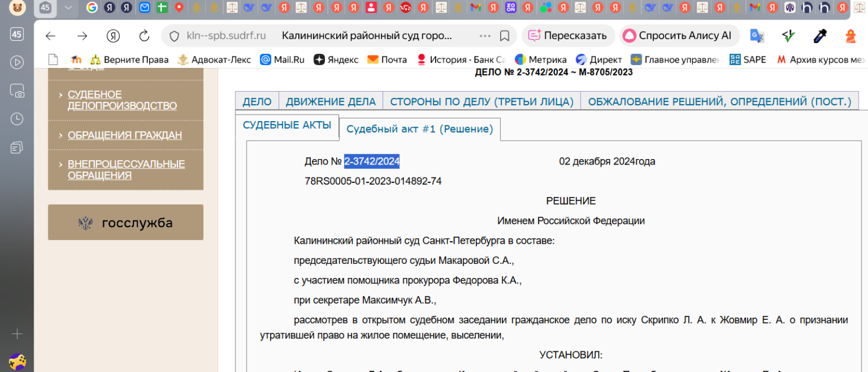This screenshot has height=372, width=868.
Task: Reload the current court page
Action: (144, 36)
